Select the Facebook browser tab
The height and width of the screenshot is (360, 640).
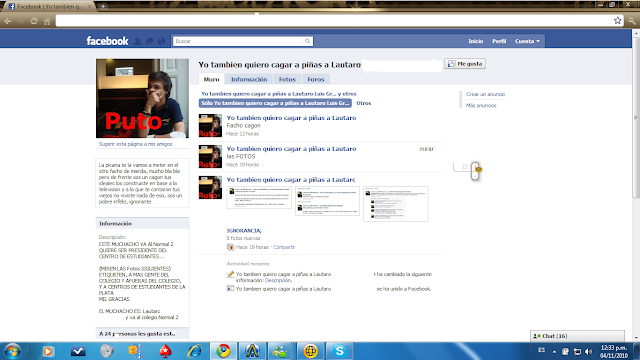[x=49, y=6]
